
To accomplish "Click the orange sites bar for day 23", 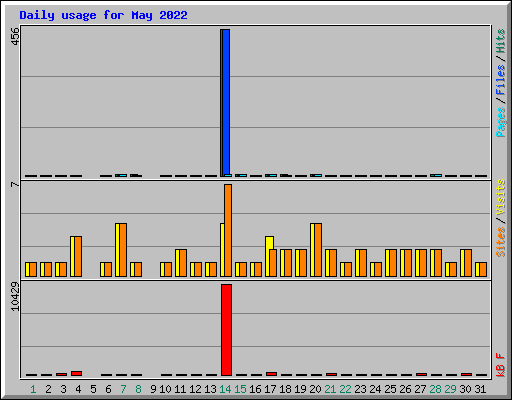I will coord(363,263).
